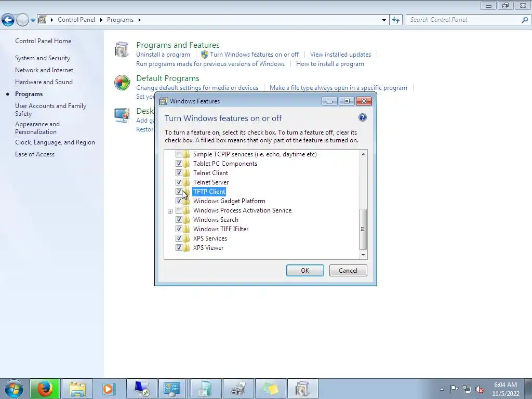Click arrow after Control Panel breadcrumb

pos(101,20)
